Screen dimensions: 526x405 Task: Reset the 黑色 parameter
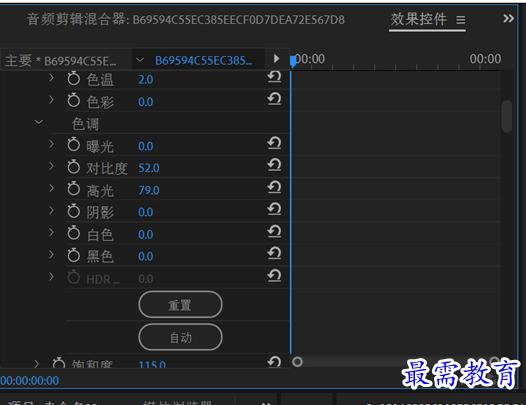(274, 253)
